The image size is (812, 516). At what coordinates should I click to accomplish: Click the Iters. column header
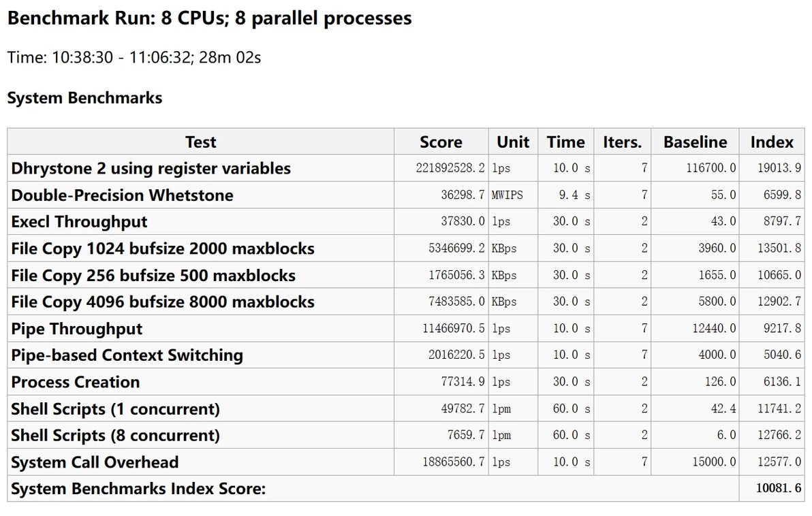622,142
